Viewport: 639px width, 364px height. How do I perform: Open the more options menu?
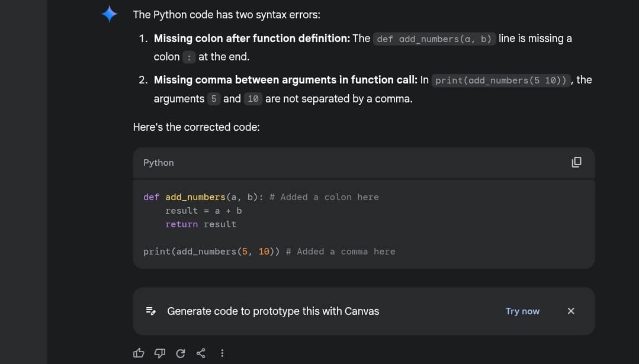click(222, 353)
